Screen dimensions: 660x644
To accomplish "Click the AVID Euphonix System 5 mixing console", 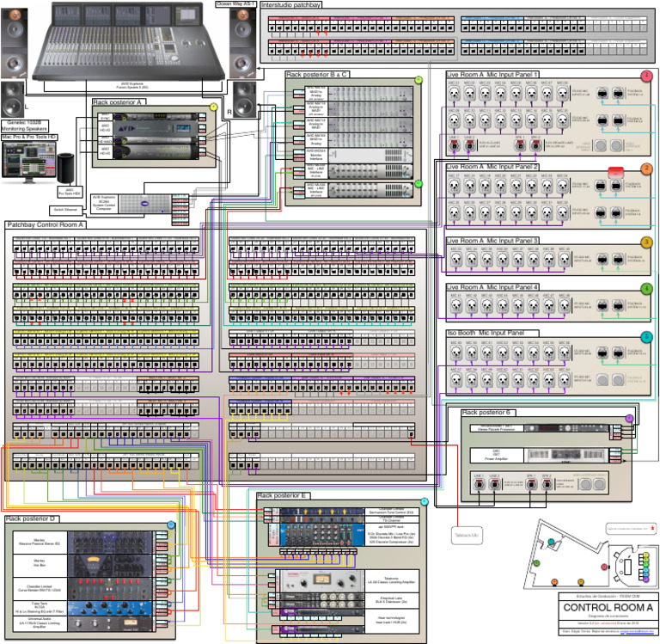I will 128,41.
